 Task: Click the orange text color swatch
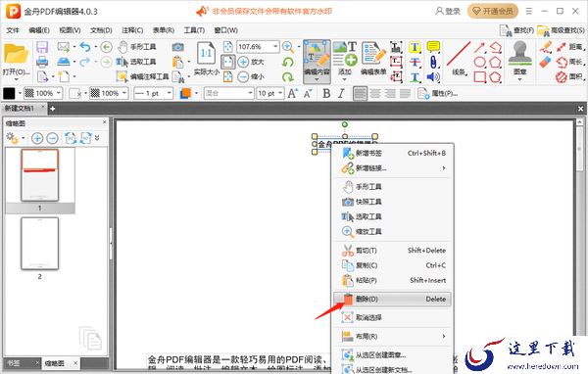click(185, 93)
